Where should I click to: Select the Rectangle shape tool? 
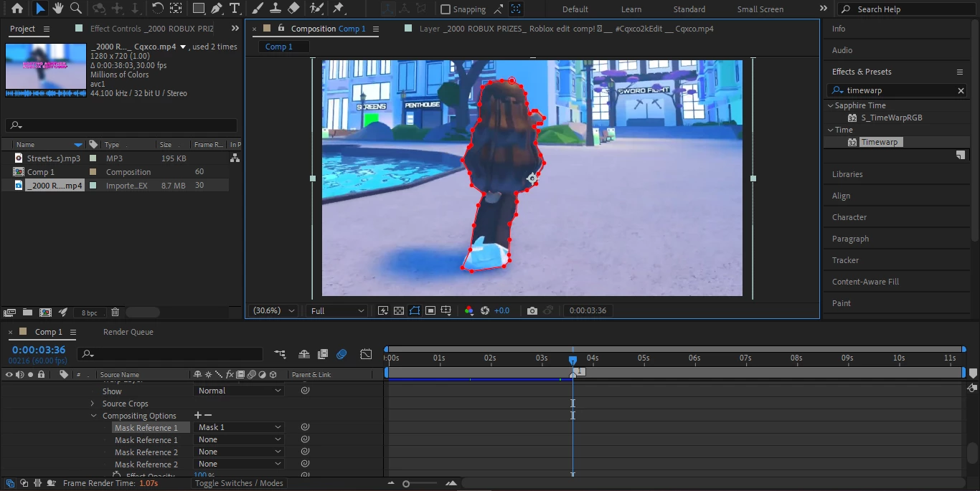(199, 9)
